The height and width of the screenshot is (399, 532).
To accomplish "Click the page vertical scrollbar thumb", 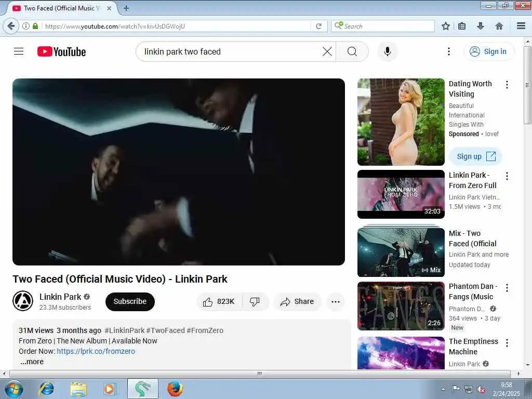I will 527,85.
